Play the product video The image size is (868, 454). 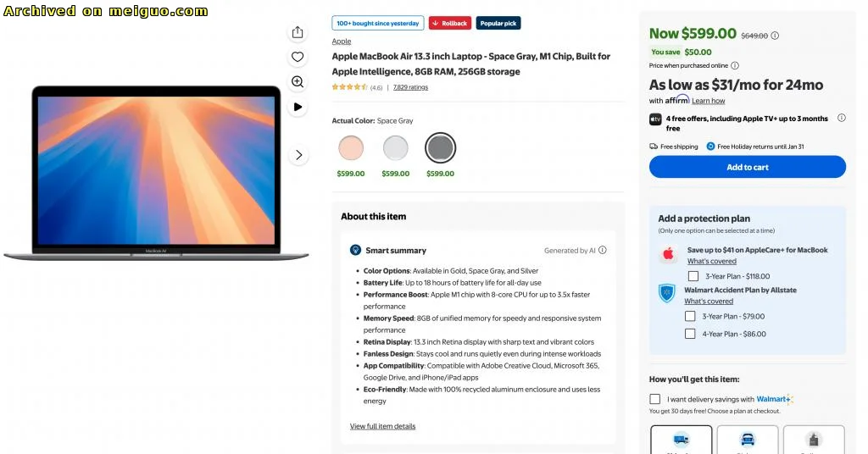(x=298, y=107)
